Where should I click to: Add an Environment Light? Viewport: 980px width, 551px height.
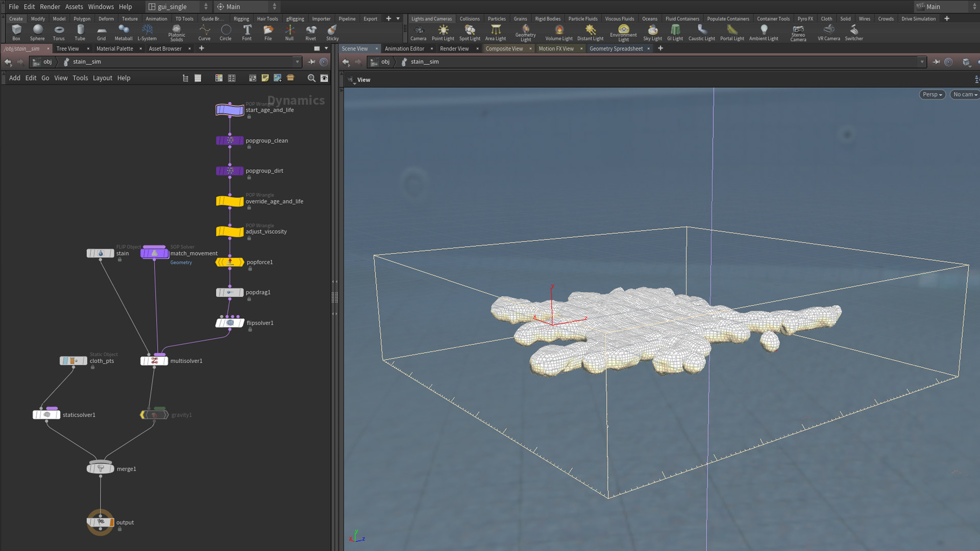(x=623, y=33)
